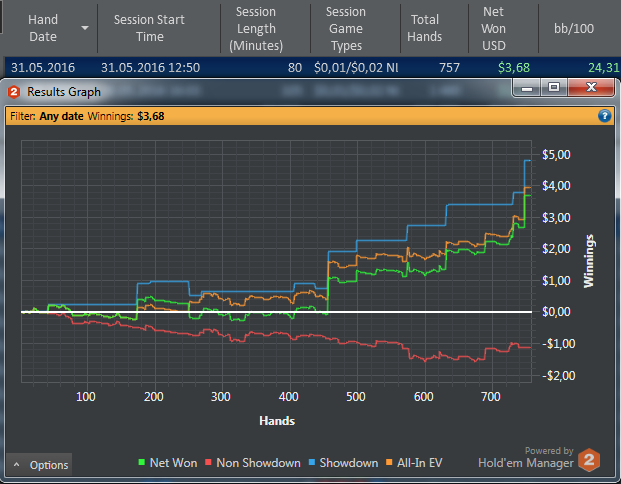621x484 pixels.
Task: Click the total hands value 757
Action: click(449, 68)
